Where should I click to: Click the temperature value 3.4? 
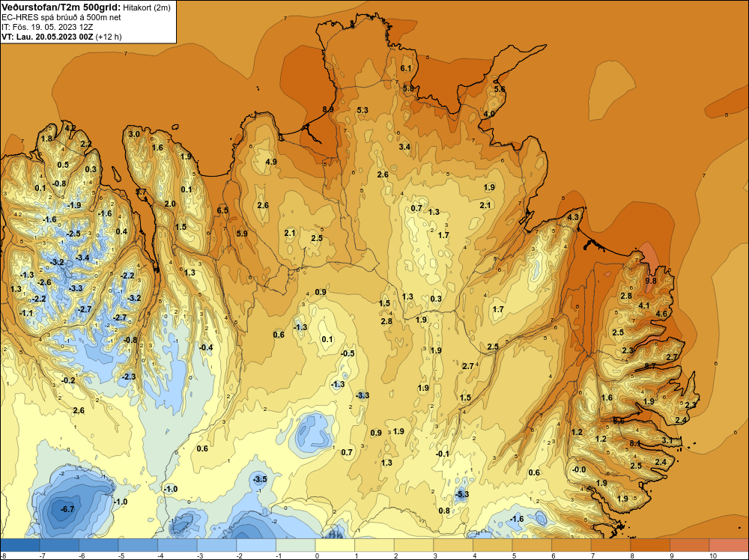(404, 147)
